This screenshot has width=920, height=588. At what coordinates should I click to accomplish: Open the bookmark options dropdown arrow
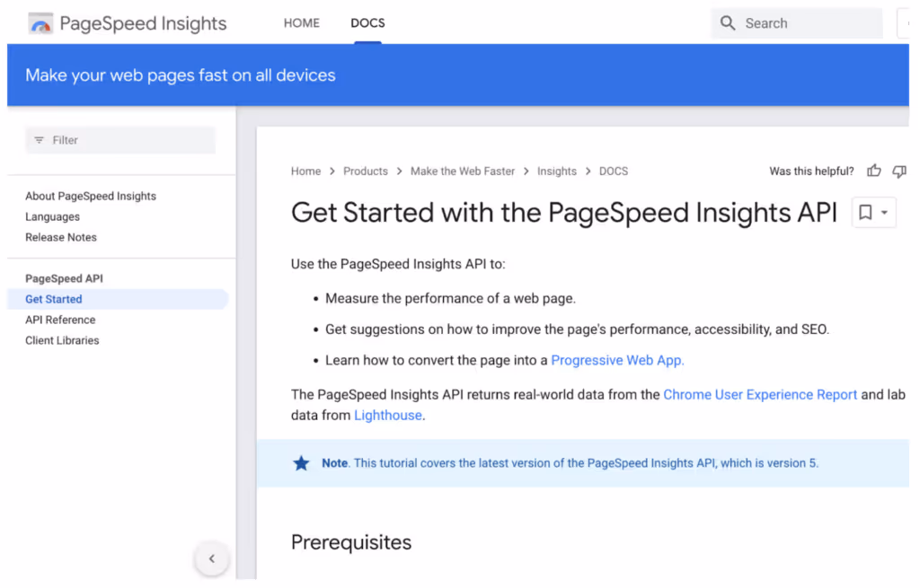click(882, 212)
